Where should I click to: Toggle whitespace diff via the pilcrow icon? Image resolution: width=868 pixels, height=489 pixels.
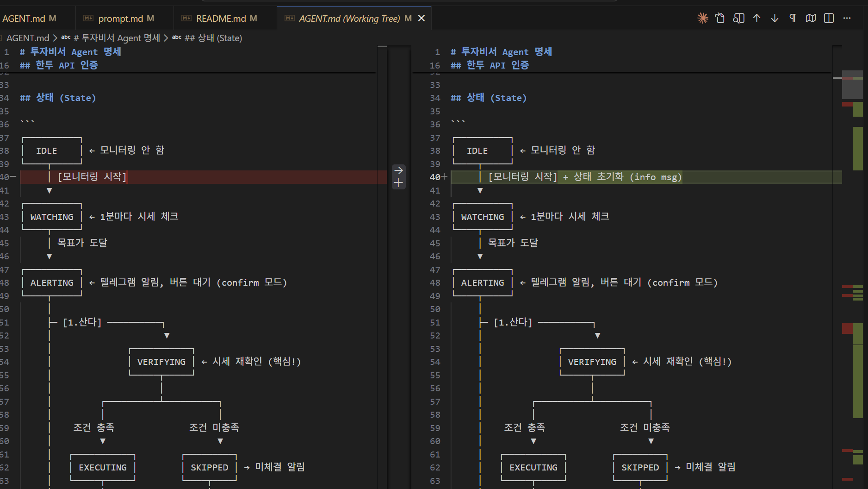pos(793,18)
